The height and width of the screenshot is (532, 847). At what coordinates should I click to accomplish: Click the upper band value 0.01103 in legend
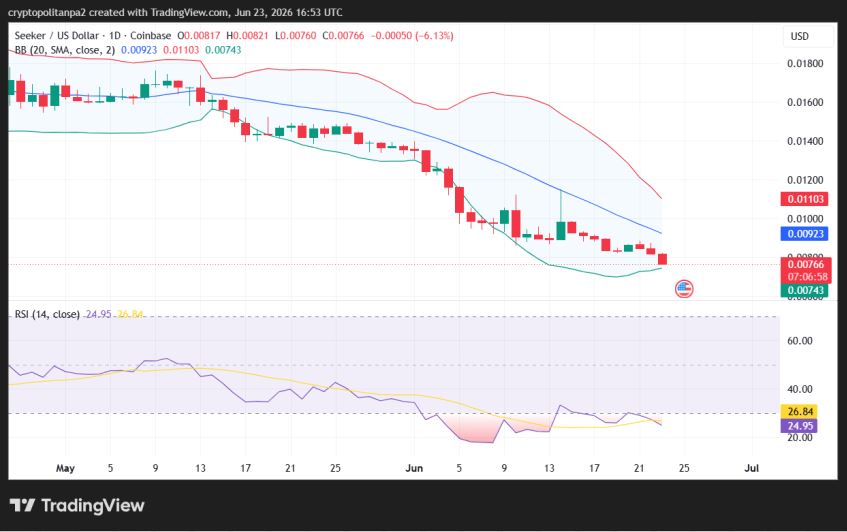(181, 50)
